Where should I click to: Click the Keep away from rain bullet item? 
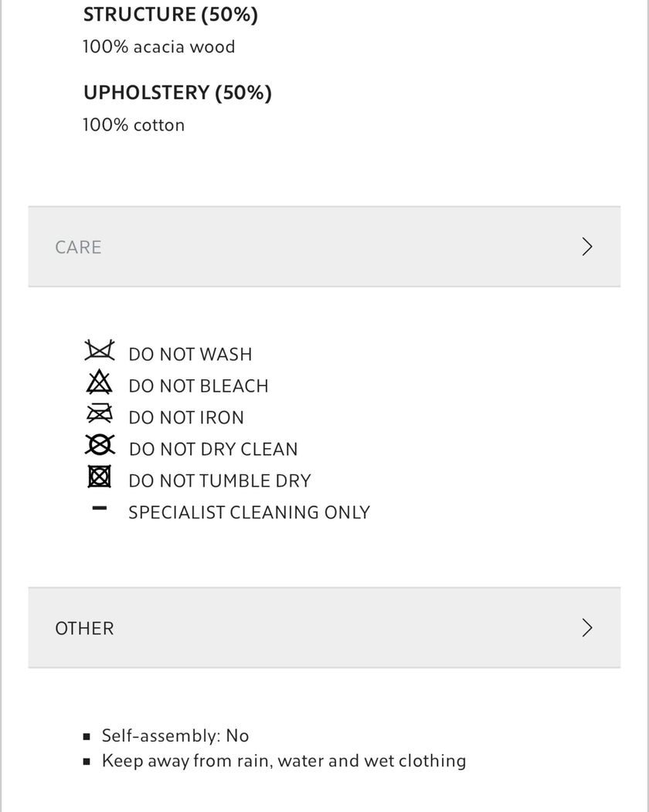point(284,761)
